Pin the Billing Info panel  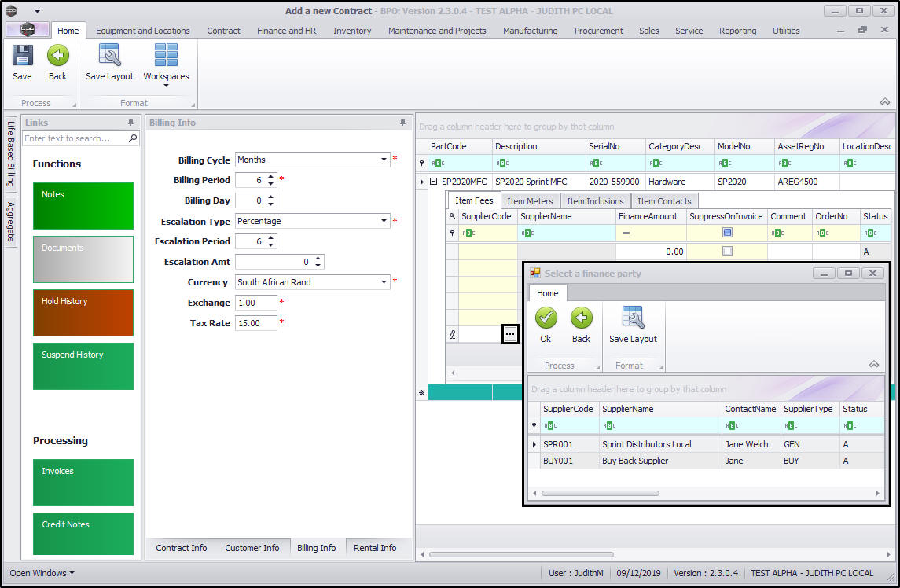403,123
